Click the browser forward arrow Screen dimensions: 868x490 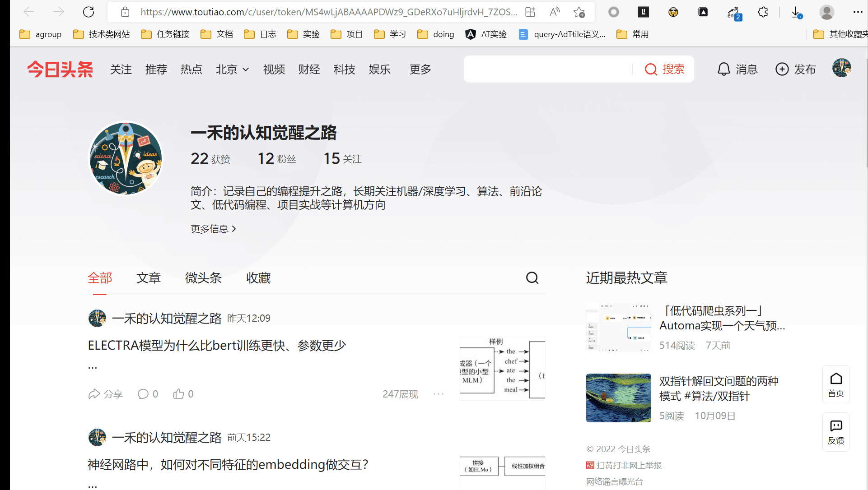[58, 12]
